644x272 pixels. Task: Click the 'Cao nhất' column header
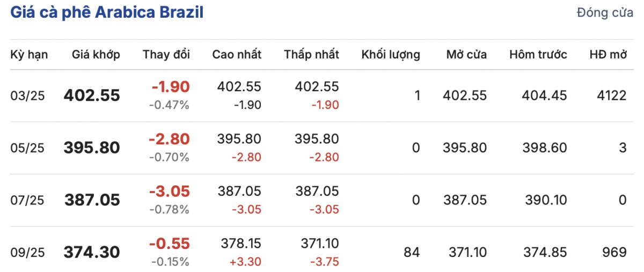coord(237,54)
